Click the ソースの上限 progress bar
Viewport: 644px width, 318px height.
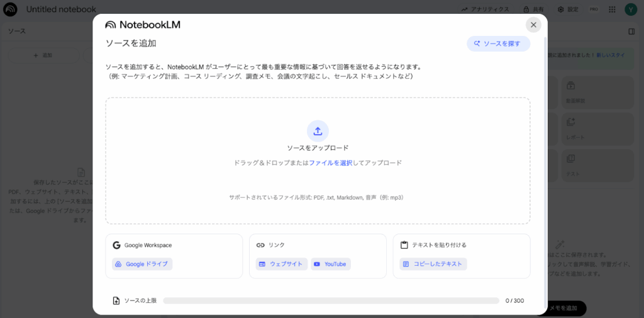pos(331,301)
